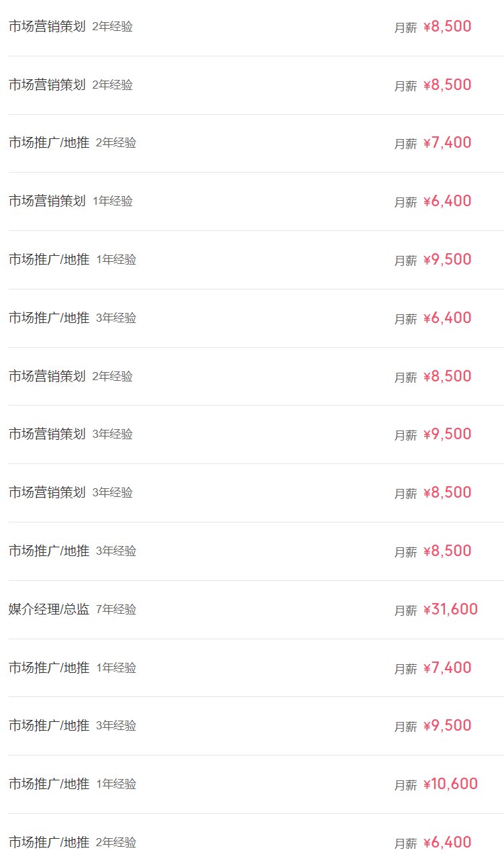504x867 pixels.
Task: Open 市场推广/地推 3年经验 job paying ¥8,500
Action: (49, 551)
